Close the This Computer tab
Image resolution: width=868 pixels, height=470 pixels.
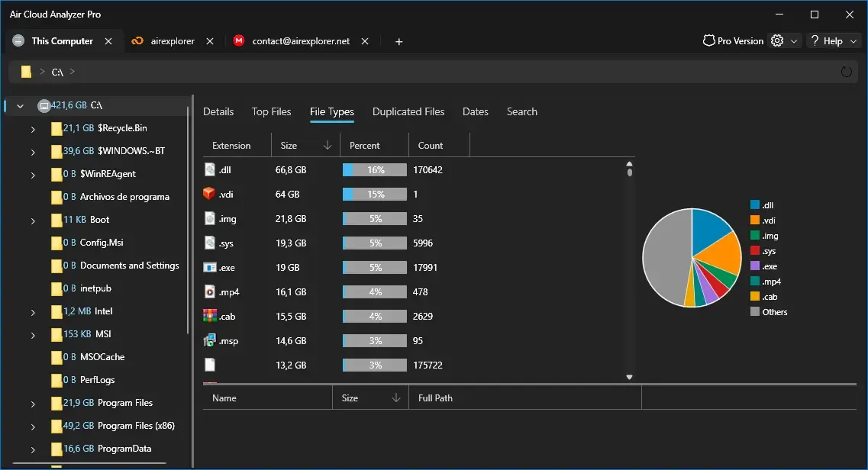(108, 41)
